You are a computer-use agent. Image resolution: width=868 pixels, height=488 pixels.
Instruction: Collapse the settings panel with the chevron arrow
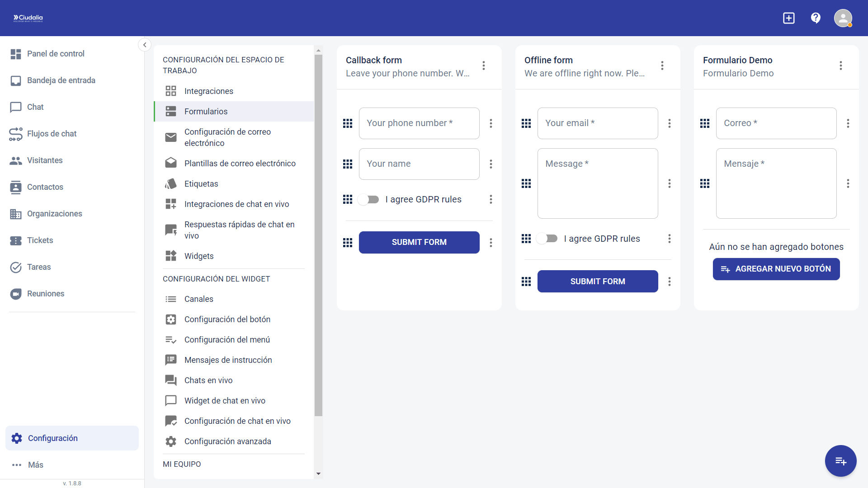[x=144, y=44]
